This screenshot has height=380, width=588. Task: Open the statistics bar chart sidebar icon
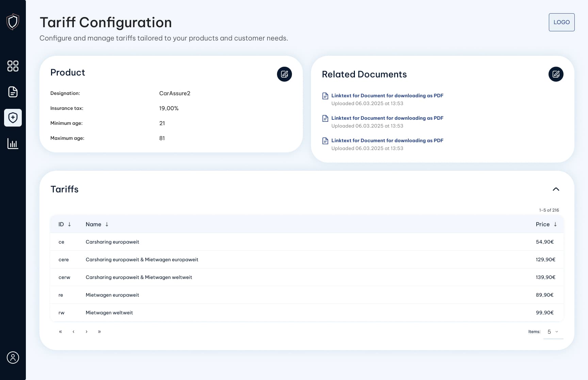coord(13,144)
